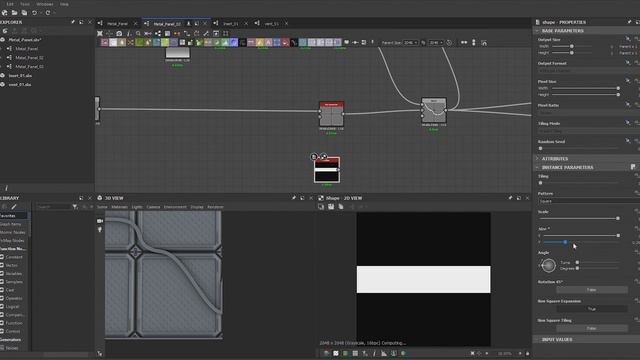Image resolution: width=640 pixels, height=360 pixels.
Task: Open the Edit menu
Action: click(x=10, y=4)
